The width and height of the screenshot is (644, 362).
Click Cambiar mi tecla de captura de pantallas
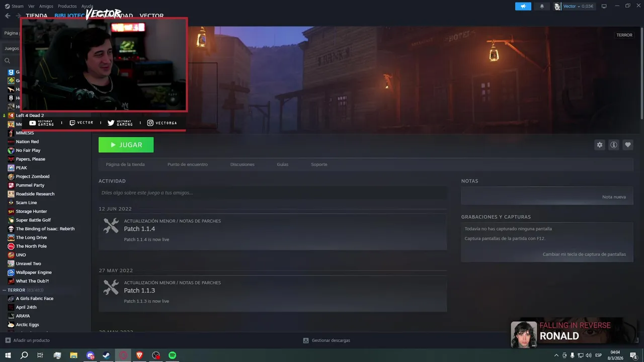point(584,254)
